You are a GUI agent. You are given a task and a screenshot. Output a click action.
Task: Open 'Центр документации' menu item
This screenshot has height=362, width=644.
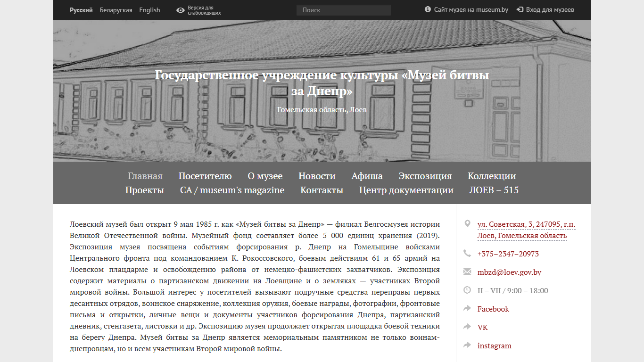tap(406, 190)
